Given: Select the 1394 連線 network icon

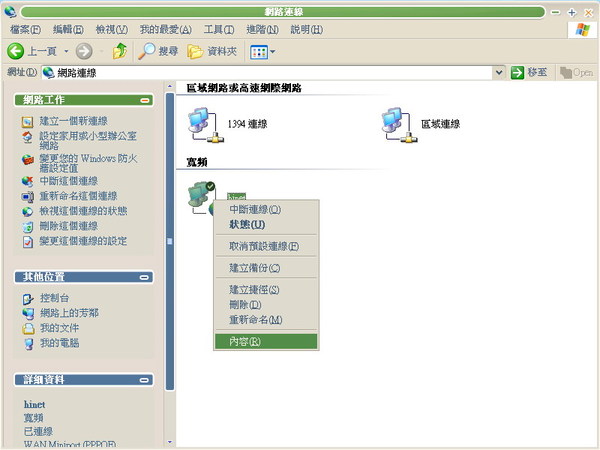Looking at the screenshot, I should coord(205,125).
